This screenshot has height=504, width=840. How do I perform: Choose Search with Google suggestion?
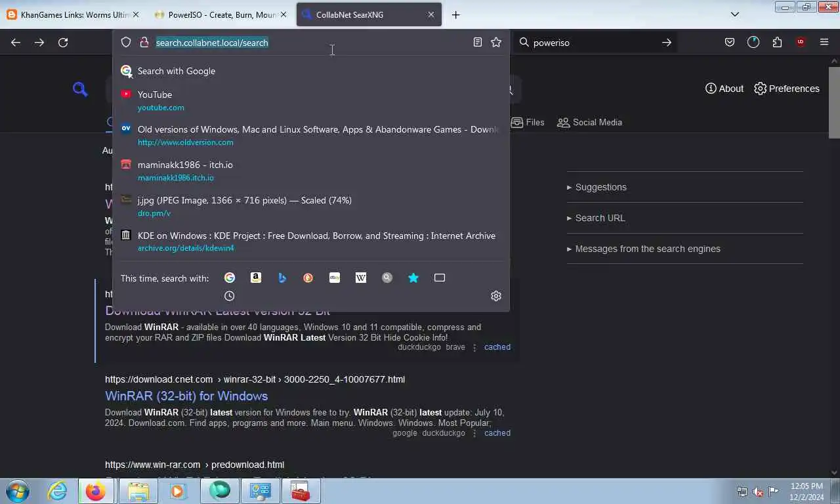tap(311, 71)
